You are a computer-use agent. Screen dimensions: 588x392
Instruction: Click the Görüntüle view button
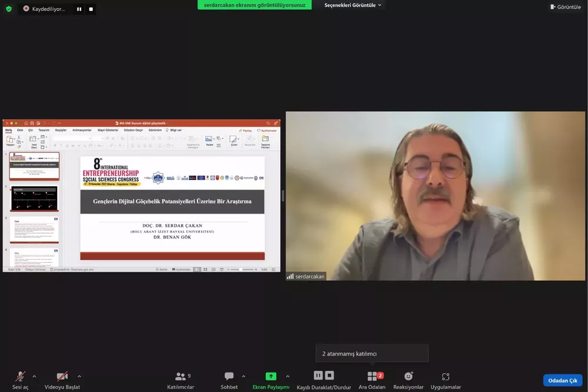[565, 6]
